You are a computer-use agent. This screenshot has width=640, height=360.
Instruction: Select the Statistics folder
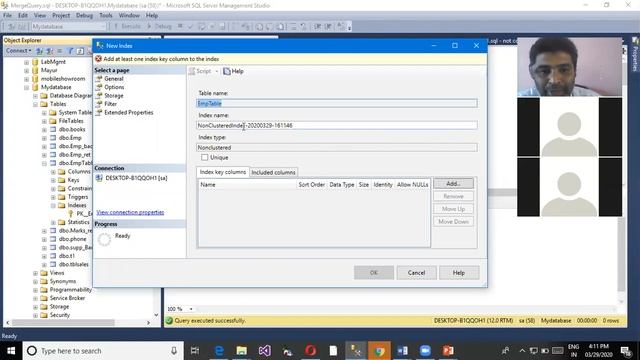click(78, 222)
